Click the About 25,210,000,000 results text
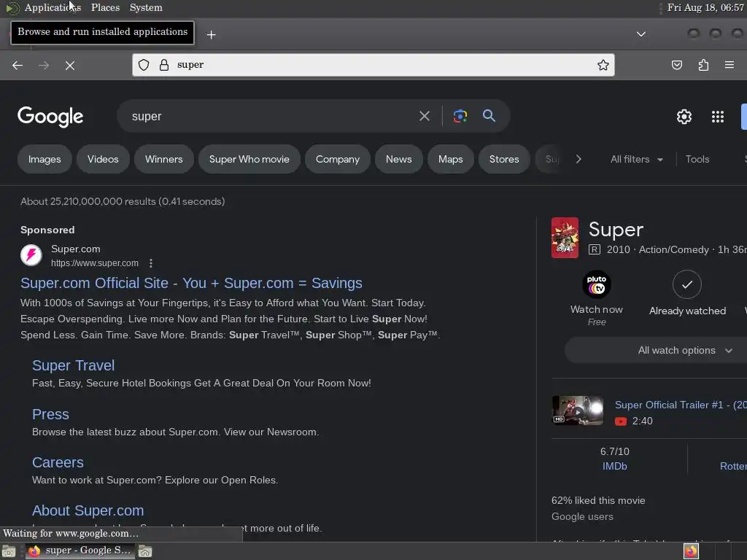This screenshot has width=747, height=560. click(123, 201)
